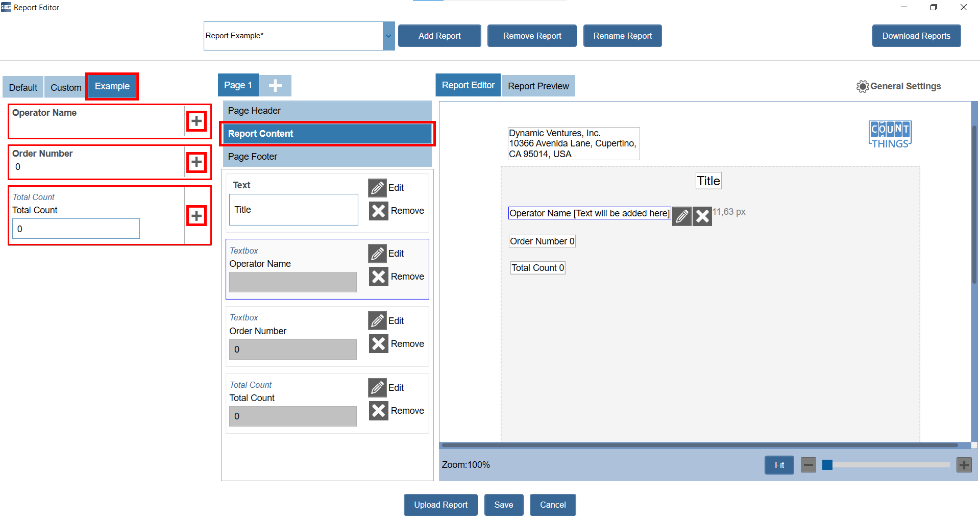
Task: Click the Total Count input field
Action: coord(76,229)
